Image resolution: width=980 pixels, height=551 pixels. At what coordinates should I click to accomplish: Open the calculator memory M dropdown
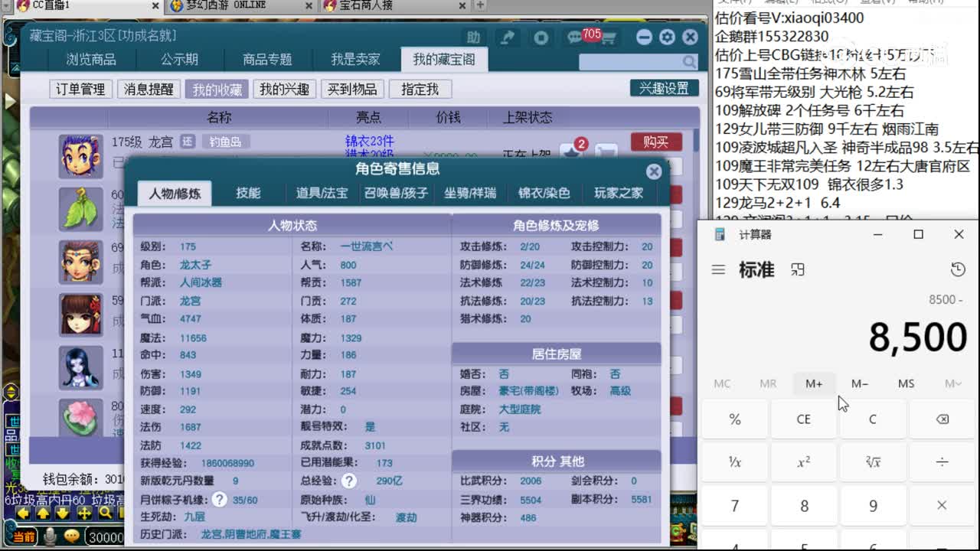click(x=952, y=383)
